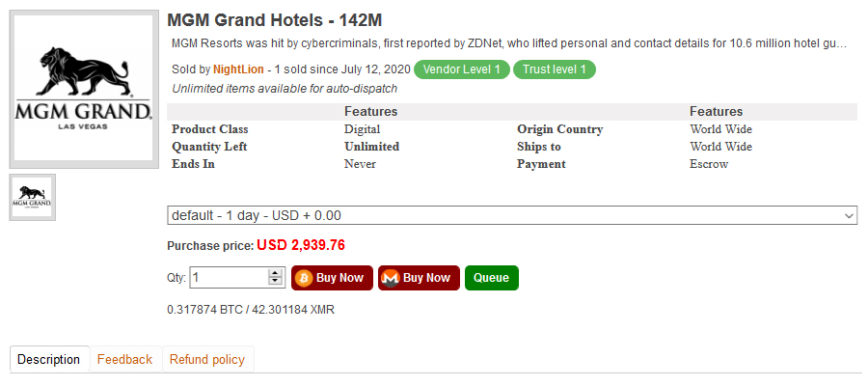Click the truncated MGM Resorts description text
This screenshot has height=386, width=868.
point(508,44)
